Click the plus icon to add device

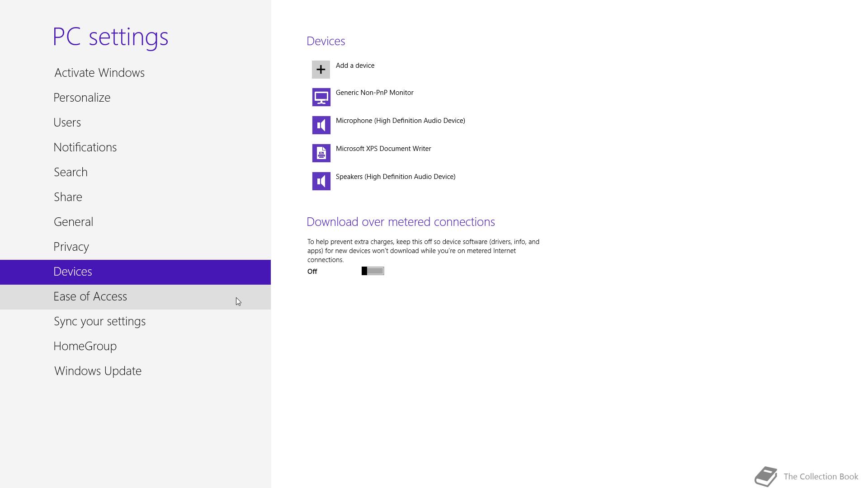[321, 70]
